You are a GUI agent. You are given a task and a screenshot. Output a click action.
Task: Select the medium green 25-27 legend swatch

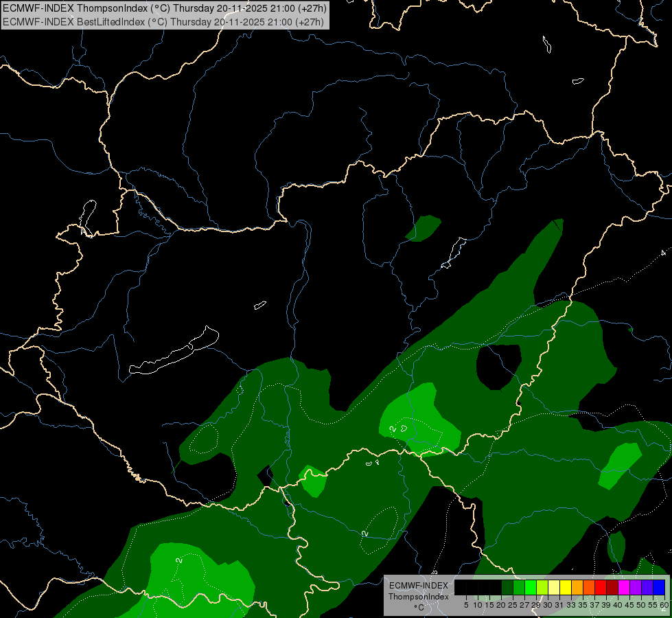518,587
